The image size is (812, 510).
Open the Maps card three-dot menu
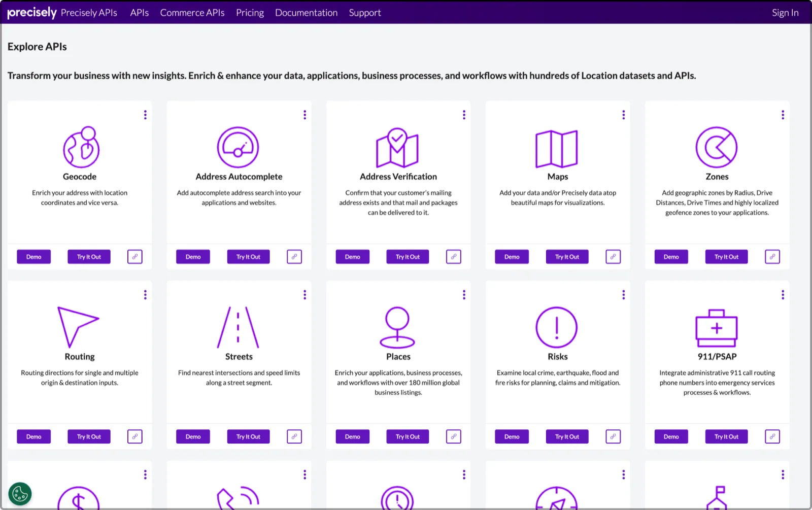point(623,115)
